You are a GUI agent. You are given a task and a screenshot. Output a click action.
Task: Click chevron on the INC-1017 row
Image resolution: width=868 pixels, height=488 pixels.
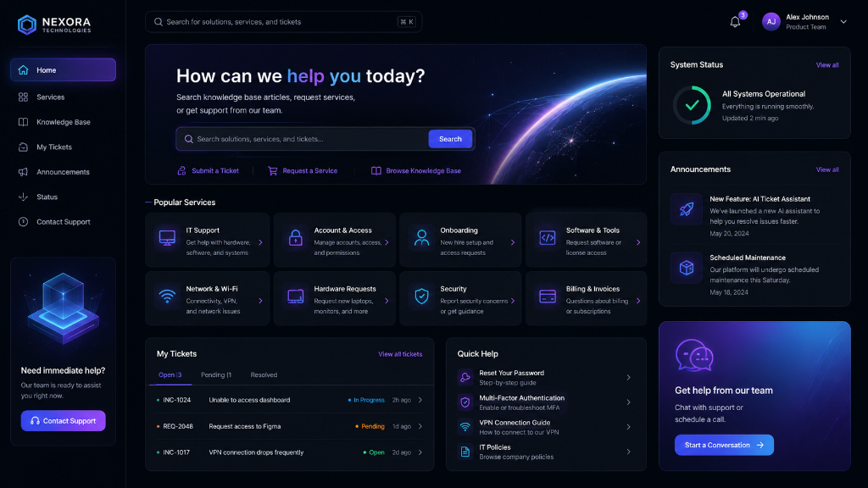(420, 452)
